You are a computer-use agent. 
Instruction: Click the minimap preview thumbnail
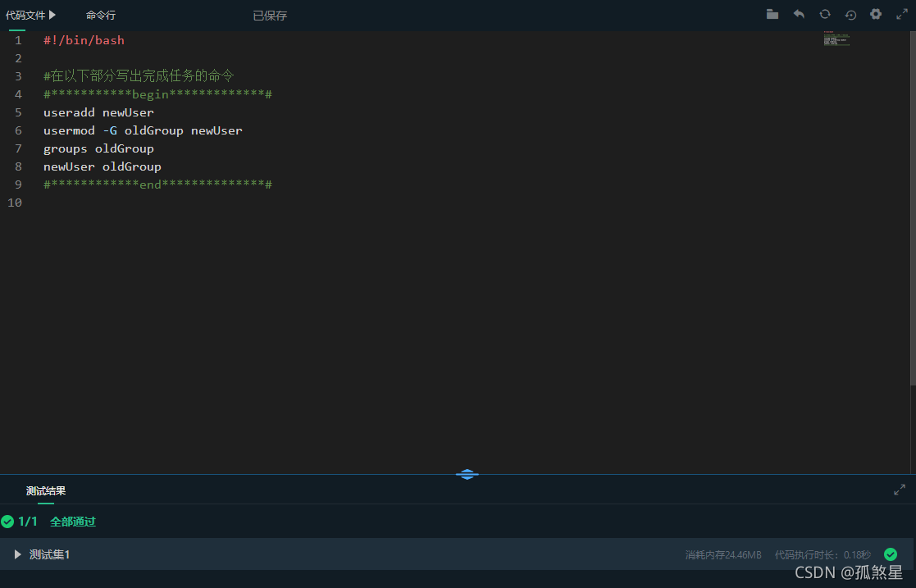836,38
